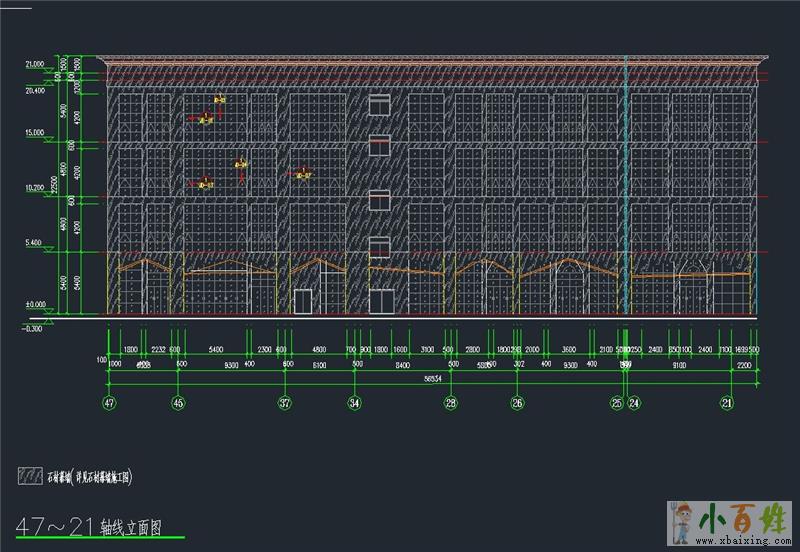The image size is (800, 552).
Task: Click the axis bubble numbered 37
Action: 285,403
